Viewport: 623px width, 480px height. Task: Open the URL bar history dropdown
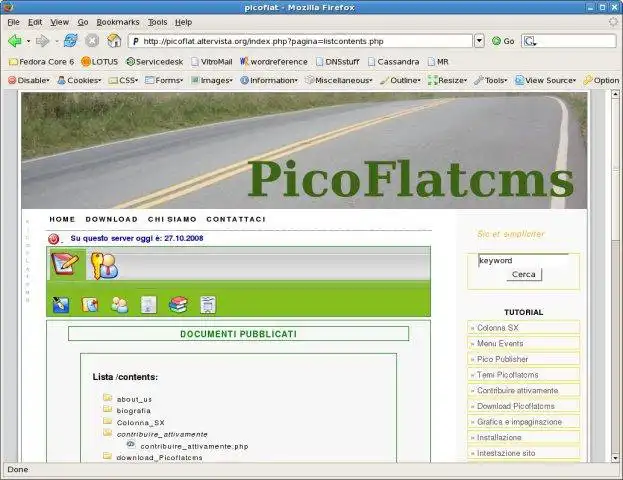pyautogui.click(x=480, y=41)
